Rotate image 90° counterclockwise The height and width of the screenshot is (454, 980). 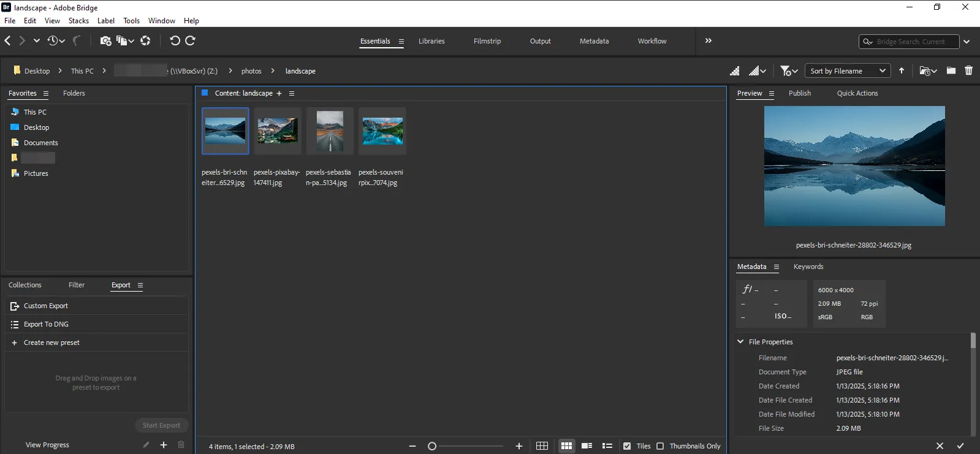tap(175, 40)
